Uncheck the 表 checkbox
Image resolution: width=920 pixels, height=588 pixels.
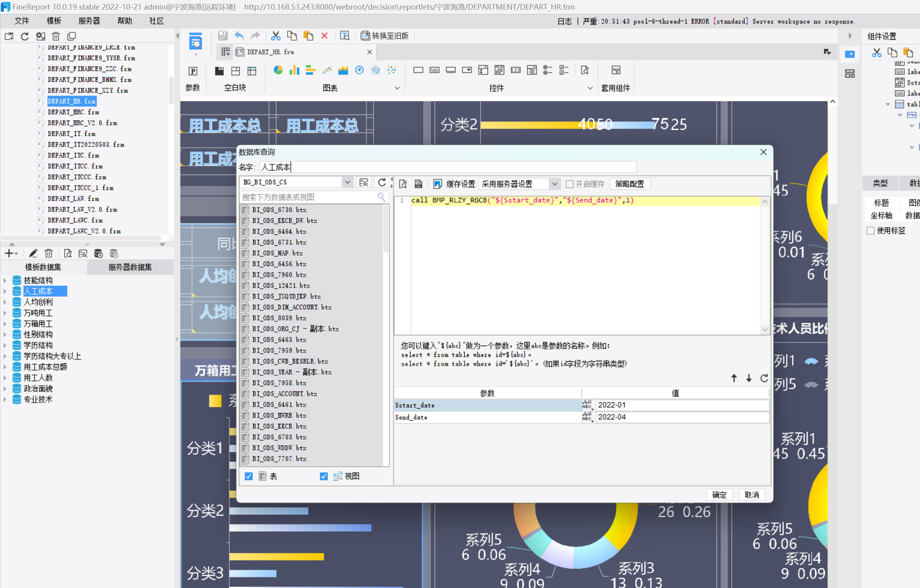249,476
